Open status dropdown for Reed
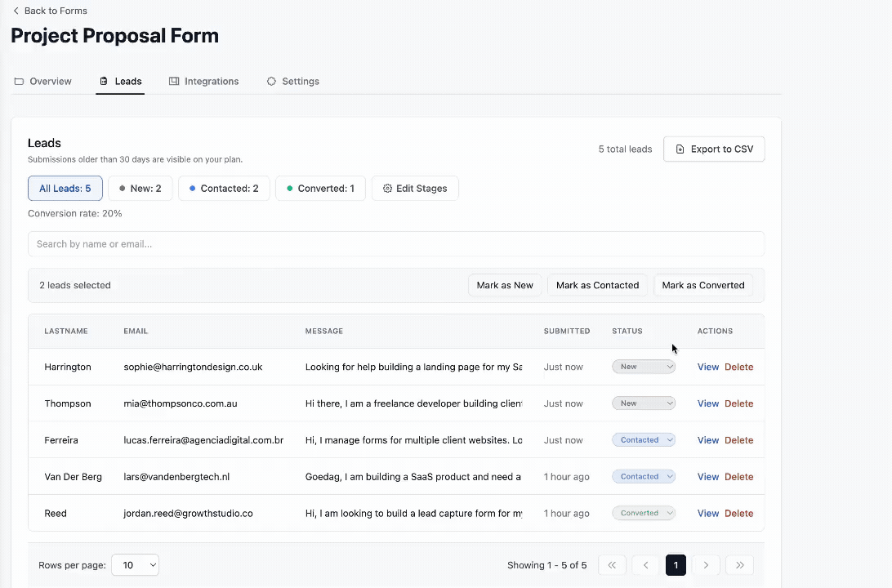This screenshot has width=892, height=588. click(644, 513)
